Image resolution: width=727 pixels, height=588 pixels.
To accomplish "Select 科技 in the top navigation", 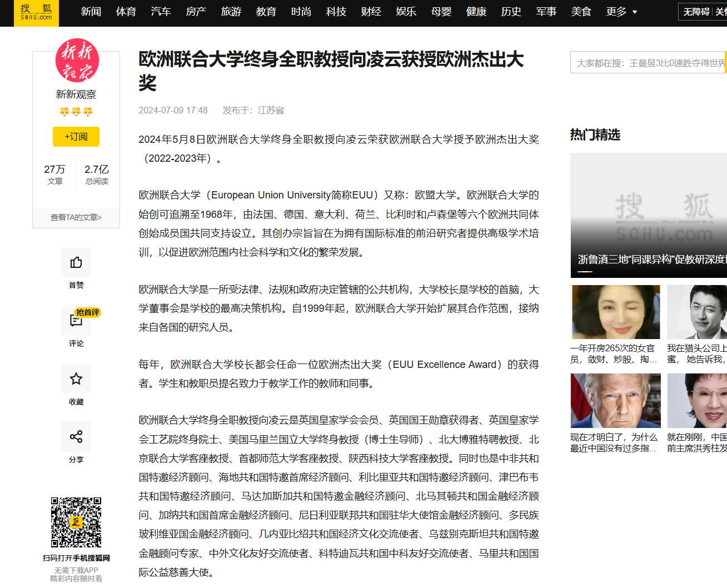I will (336, 12).
